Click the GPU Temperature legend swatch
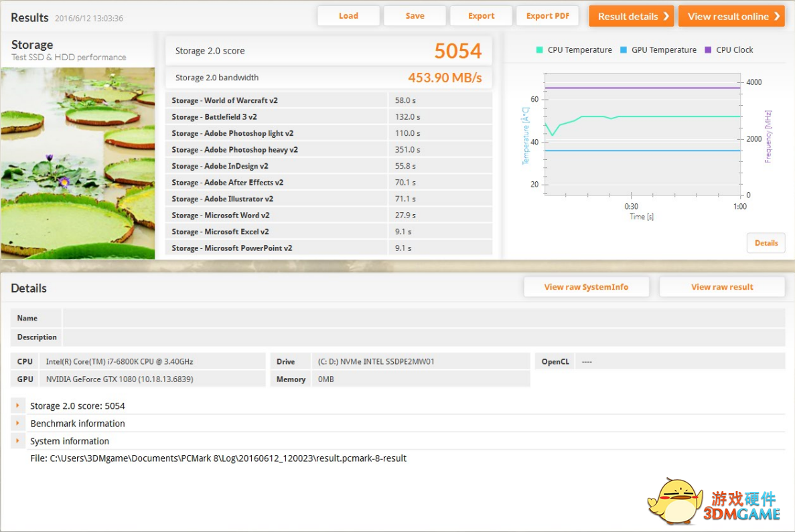Screen dimensions: 795x532 [624, 50]
